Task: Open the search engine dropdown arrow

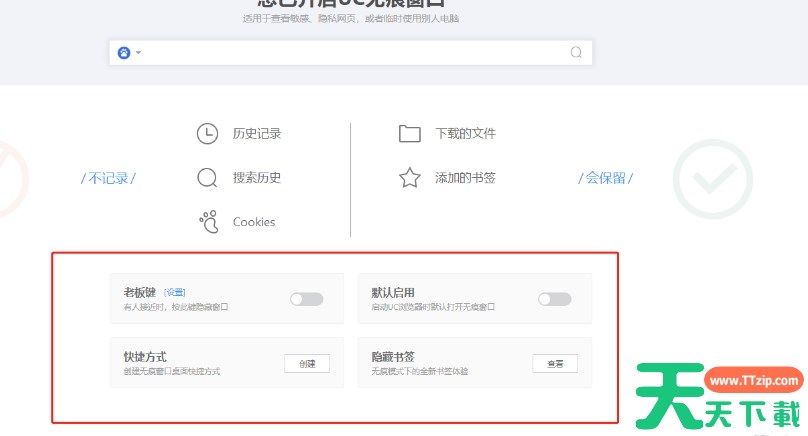Action: [x=138, y=53]
